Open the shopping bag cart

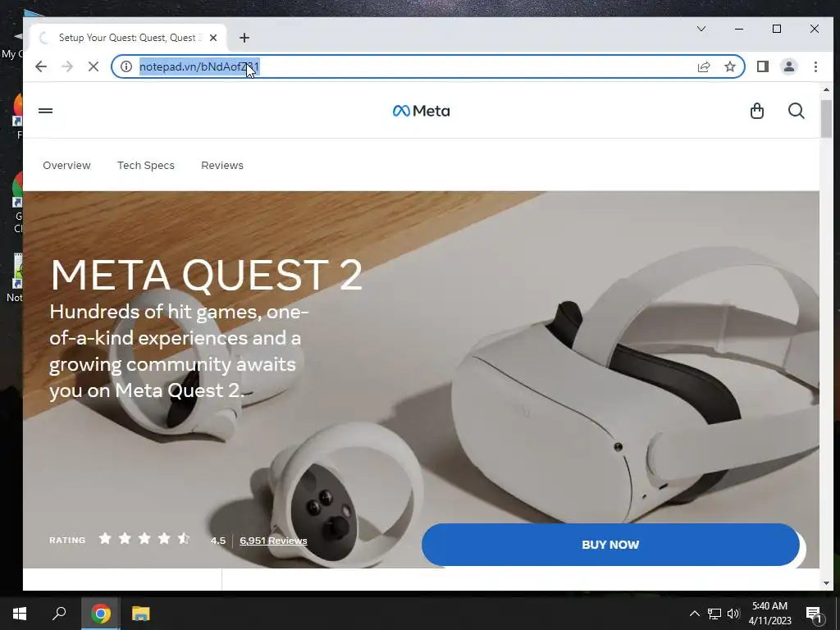[757, 111]
